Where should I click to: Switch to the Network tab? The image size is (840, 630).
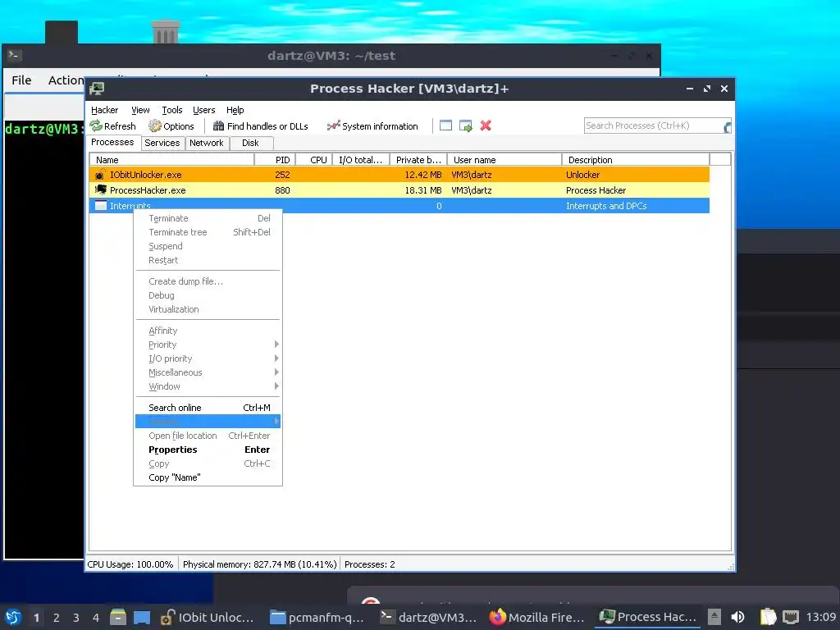(206, 143)
